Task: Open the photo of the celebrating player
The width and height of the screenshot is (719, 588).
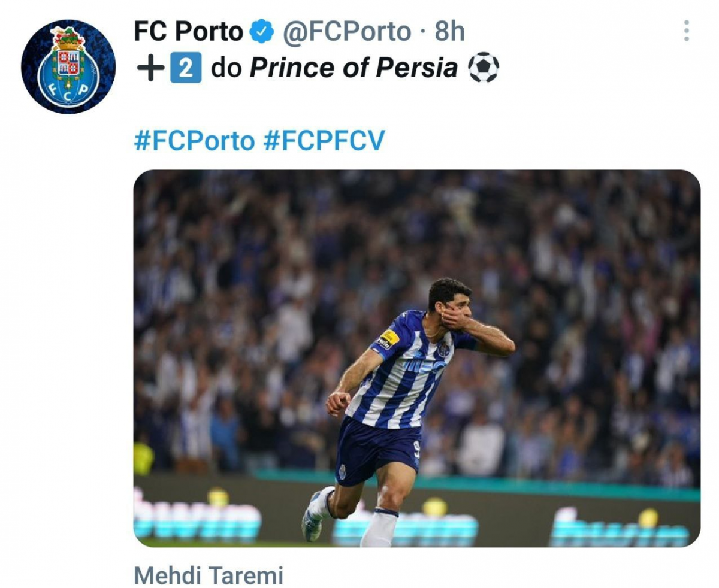Action: click(416, 358)
